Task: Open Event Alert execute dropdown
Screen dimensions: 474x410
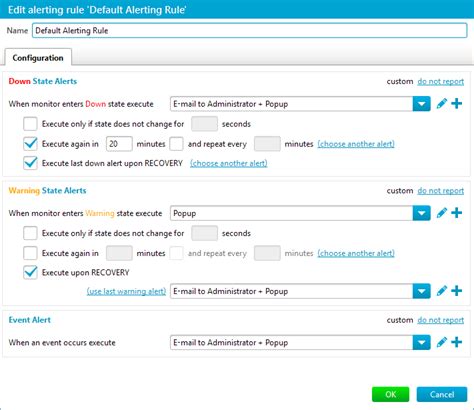Action: 421,342
